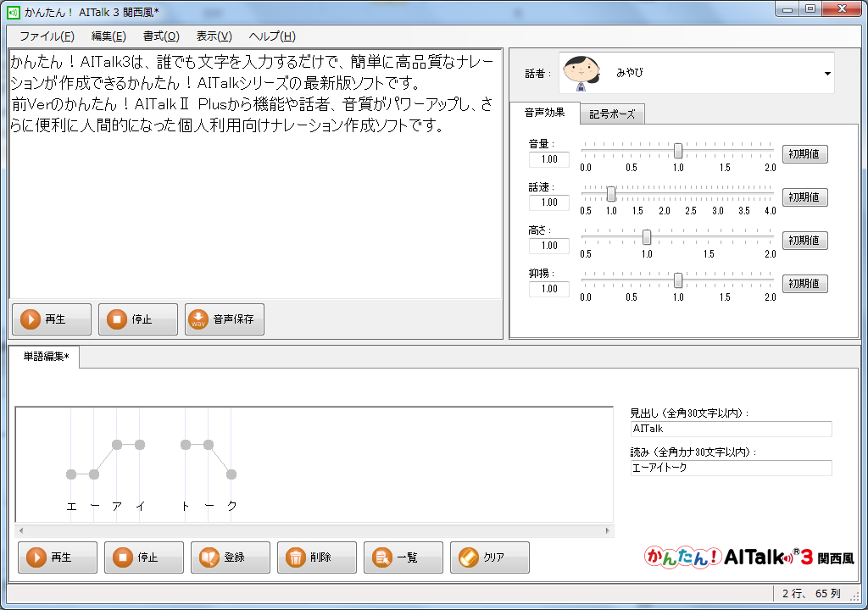Click the stop icon in the word editor's 停止 button

(123, 557)
